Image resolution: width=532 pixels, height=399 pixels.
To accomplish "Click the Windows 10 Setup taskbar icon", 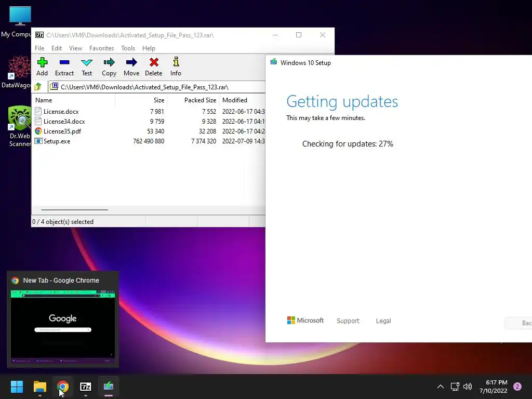I will point(109,386).
